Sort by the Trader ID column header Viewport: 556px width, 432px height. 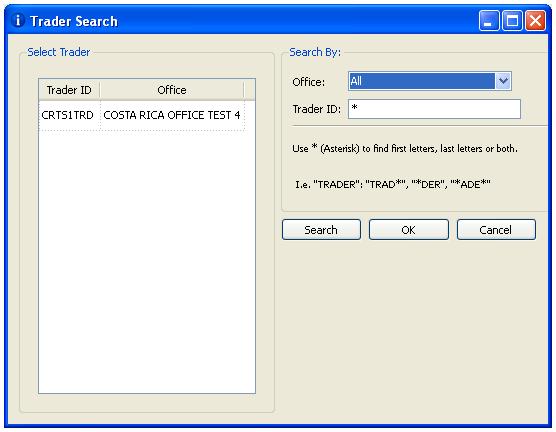(69, 90)
